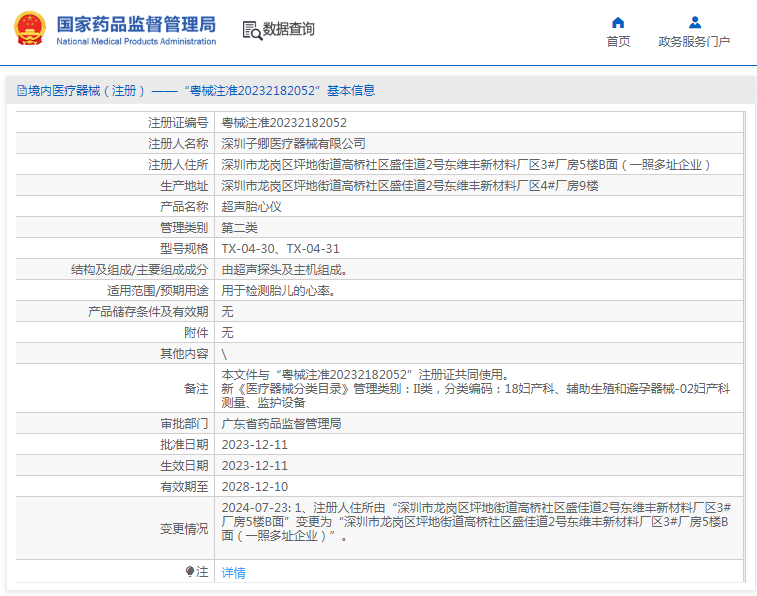Click the national emblem logo
757x596 pixels.
(30, 28)
